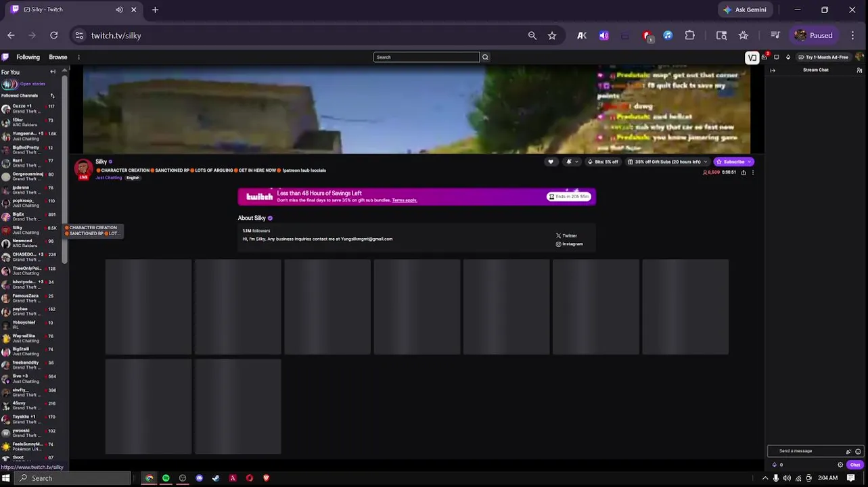Open Silky's Twitter link
This screenshot has width=868, height=487.
566,236
